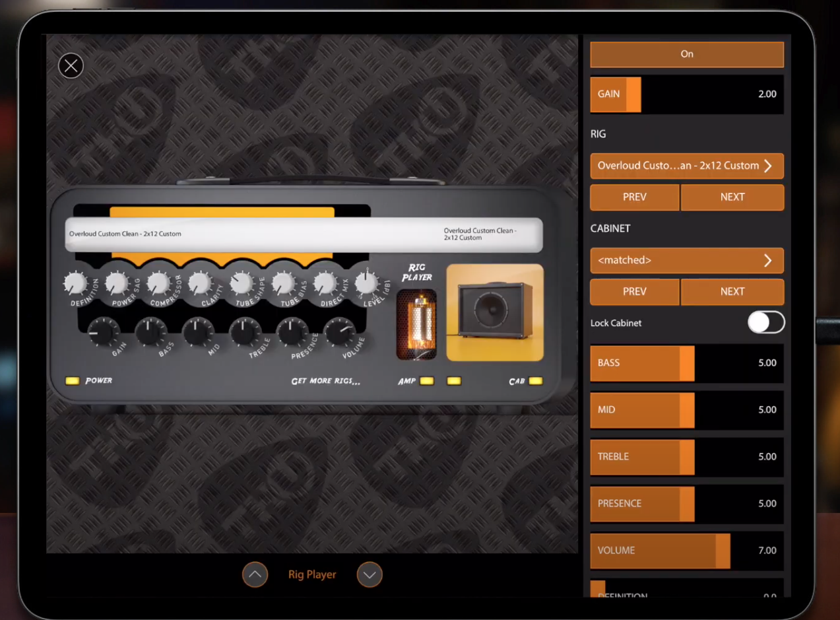Image resolution: width=840 pixels, height=620 pixels.
Task: Click the TUBE BIAS knob
Action: click(x=282, y=283)
